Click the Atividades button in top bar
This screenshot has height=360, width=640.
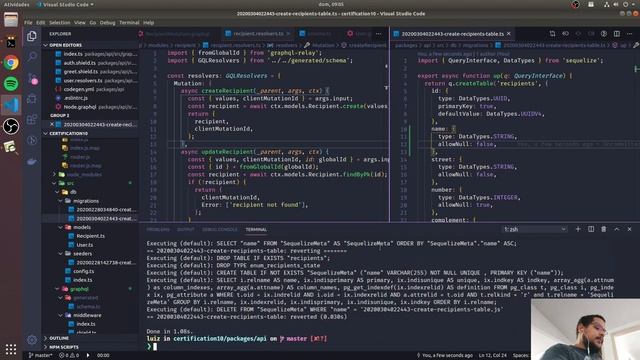tap(16, 4)
